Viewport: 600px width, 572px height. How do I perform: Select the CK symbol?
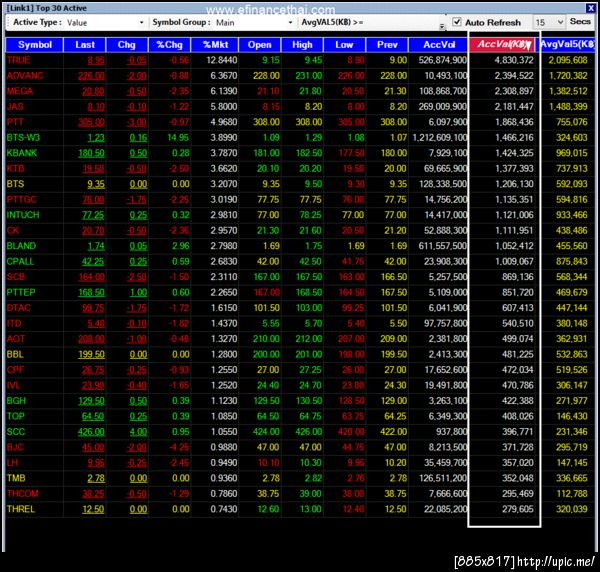[13, 230]
